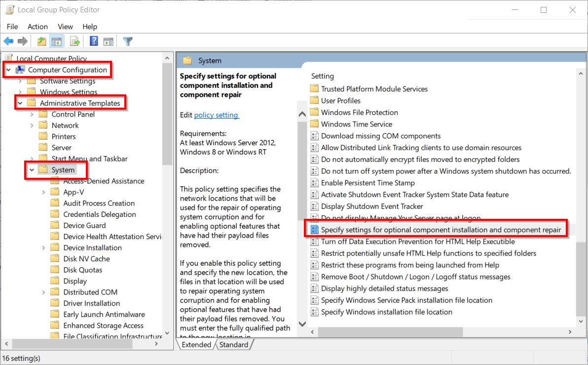
Task: Expand the Control Panel tree node
Action: [32, 114]
